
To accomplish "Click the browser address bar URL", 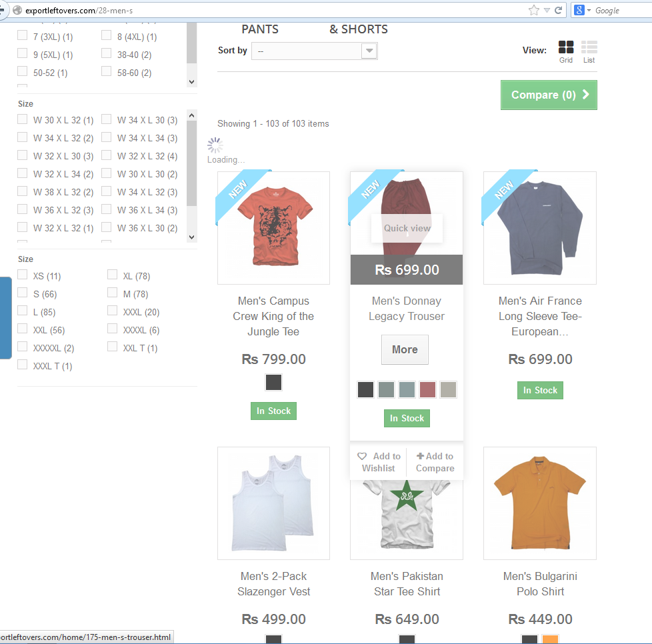I will click(x=79, y=11).
